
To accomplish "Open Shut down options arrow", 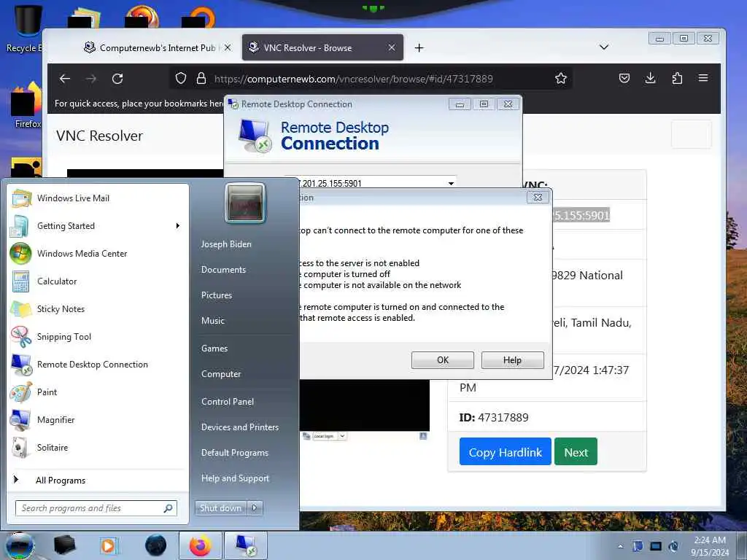I will click(x=255, y=508).
